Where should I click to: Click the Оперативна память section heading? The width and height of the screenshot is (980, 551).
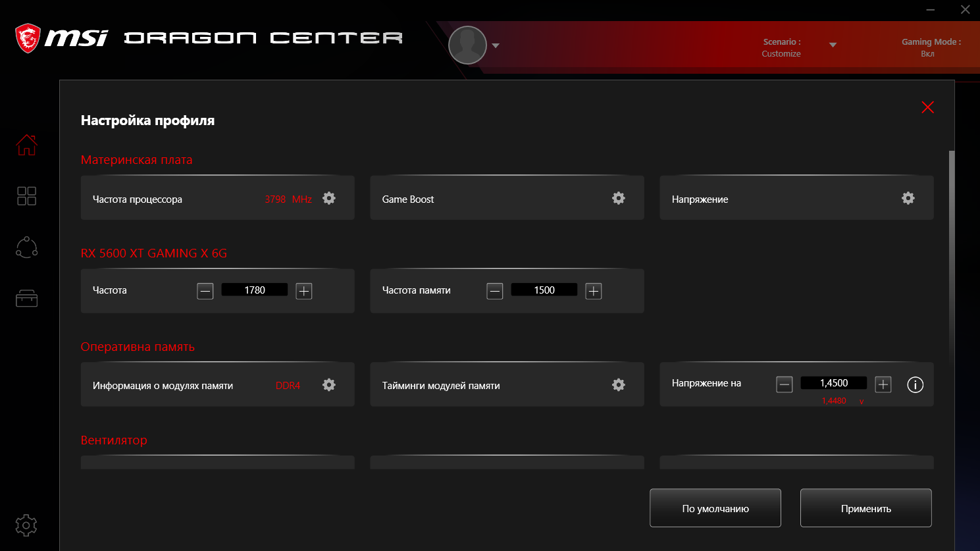(x=138, y=347)
